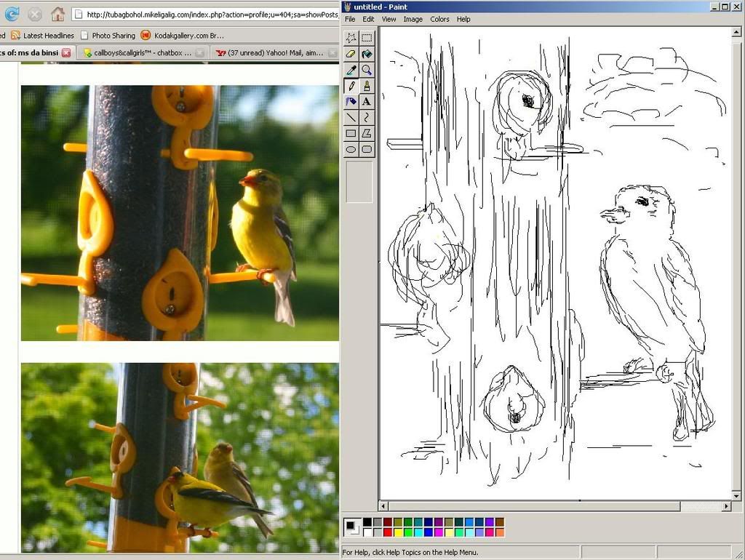Click the Kodakgallery bookmark icon
This screenshot has height=560, width=745.
point(146,35)
